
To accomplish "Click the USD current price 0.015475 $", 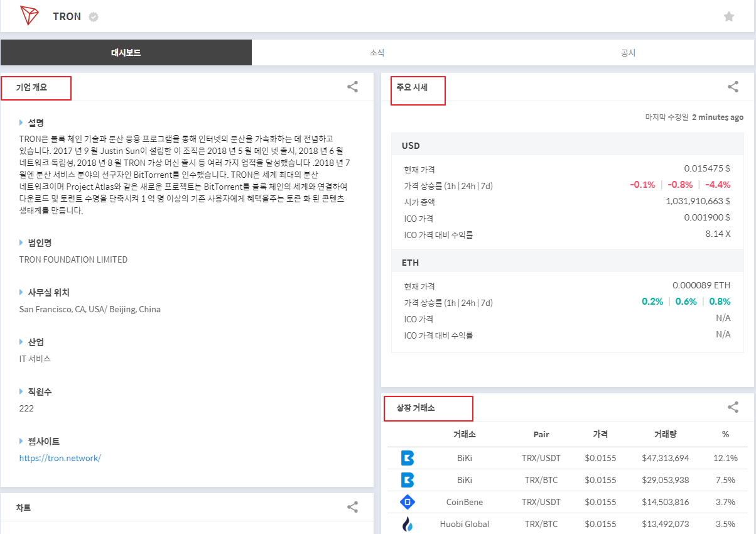I will 707,169.
